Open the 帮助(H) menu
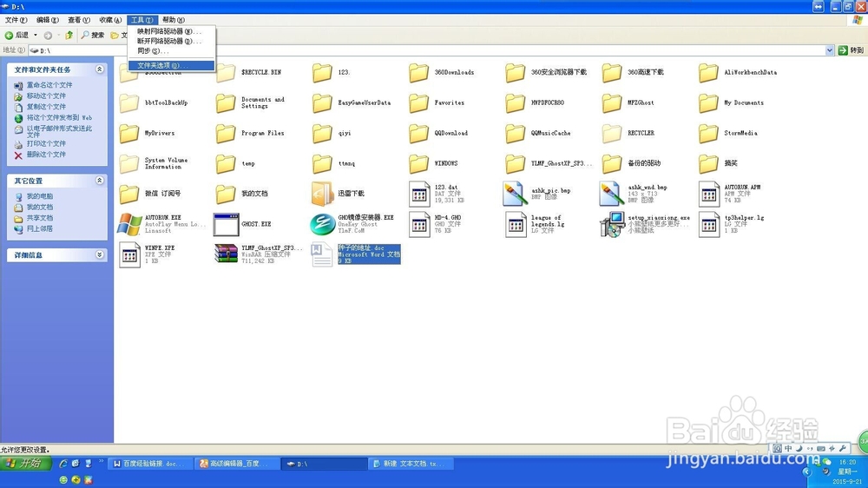The height and width of the screenshot is (488, 868). (x=174, y=20)
